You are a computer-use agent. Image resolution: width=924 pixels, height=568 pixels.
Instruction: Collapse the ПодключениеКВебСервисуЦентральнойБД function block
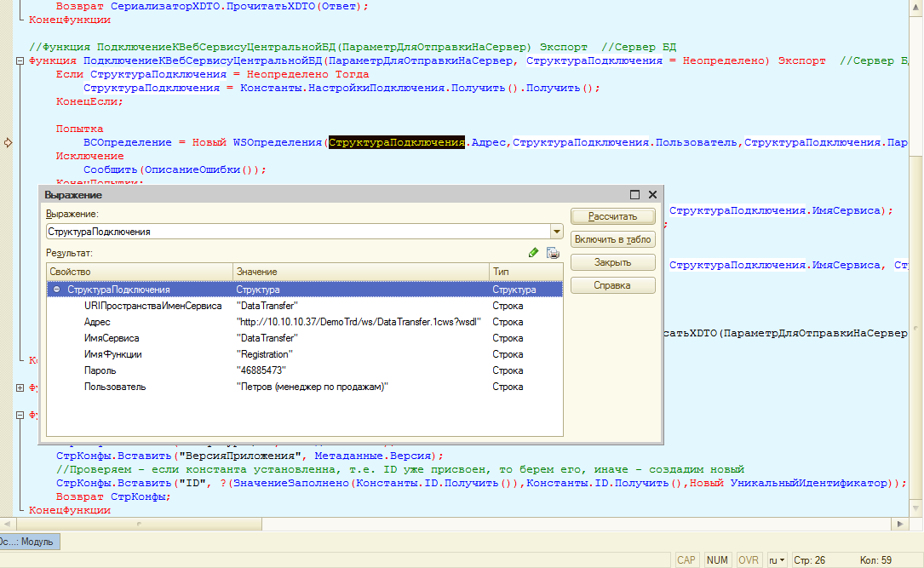[x=20, y=61]
